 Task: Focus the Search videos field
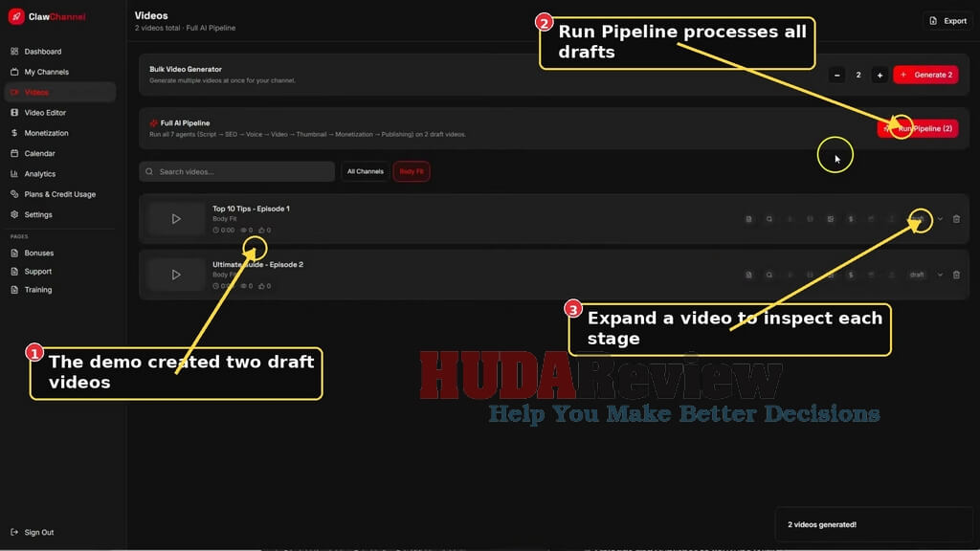pyautogui.click(x=237, y=171)
